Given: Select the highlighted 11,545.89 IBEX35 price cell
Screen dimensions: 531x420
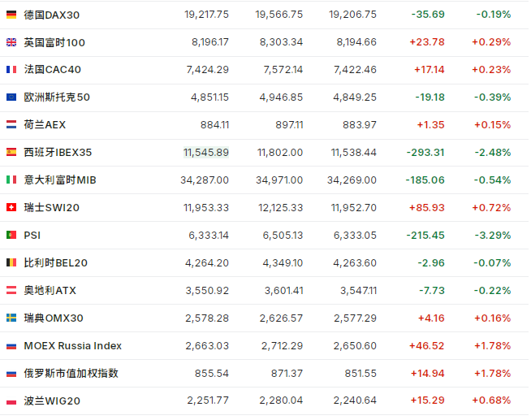Looking at the screenshot, I should [x=206, y=153].
